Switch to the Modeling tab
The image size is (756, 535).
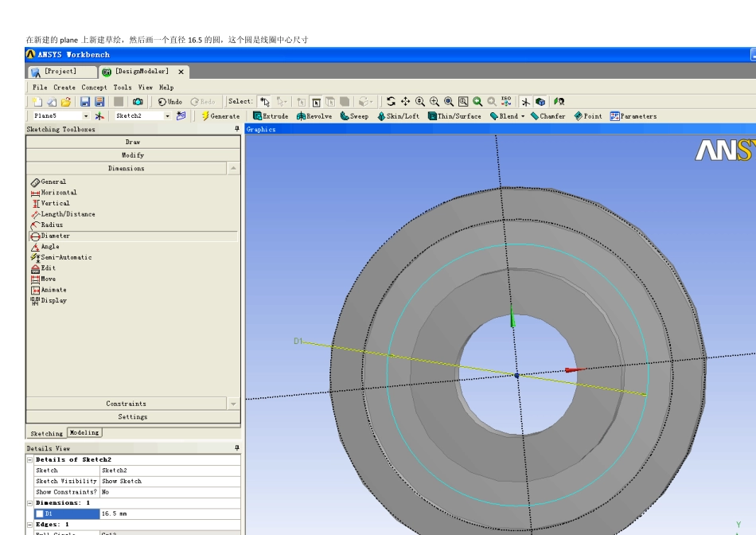84,432
